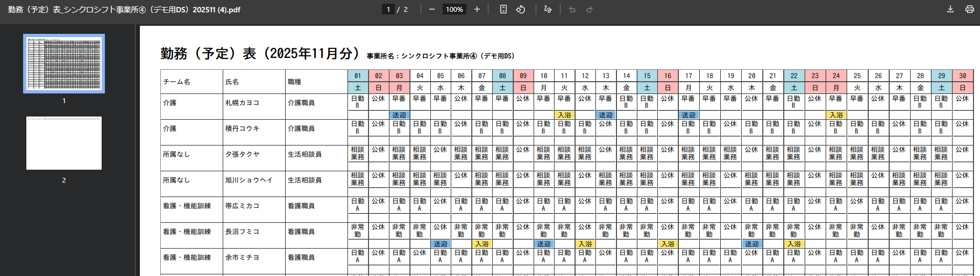
Task: Click the page number input field
Action: pyautogui.click(x=388, y=10)
